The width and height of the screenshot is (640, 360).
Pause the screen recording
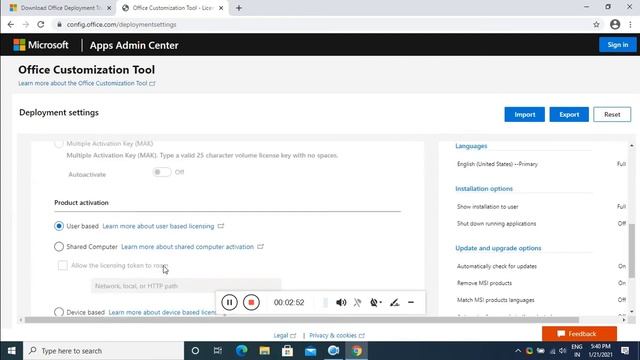pyautogui.click(x=229, y=302)
